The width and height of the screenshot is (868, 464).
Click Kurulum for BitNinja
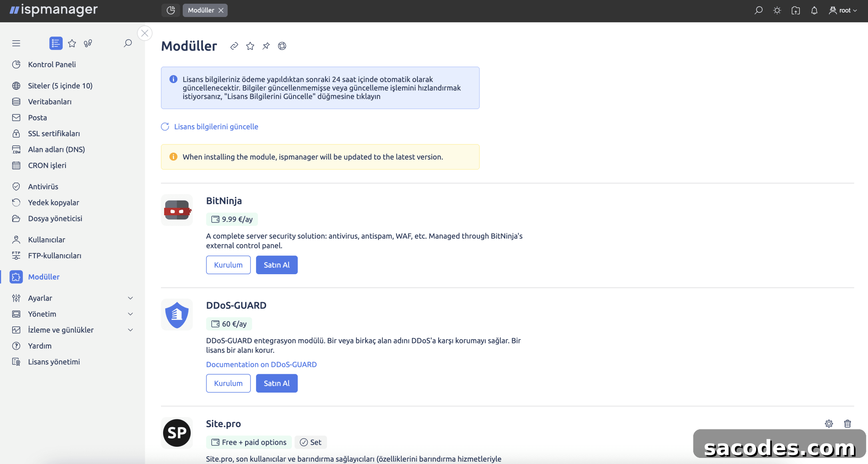pyautogui.click(x=228, y=265)
